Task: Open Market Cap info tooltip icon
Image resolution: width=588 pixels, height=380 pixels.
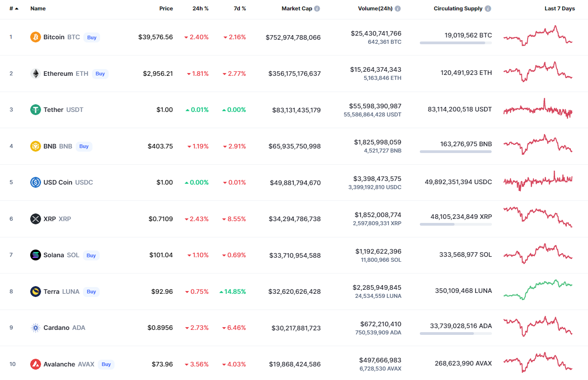Action: pos(317,9)
